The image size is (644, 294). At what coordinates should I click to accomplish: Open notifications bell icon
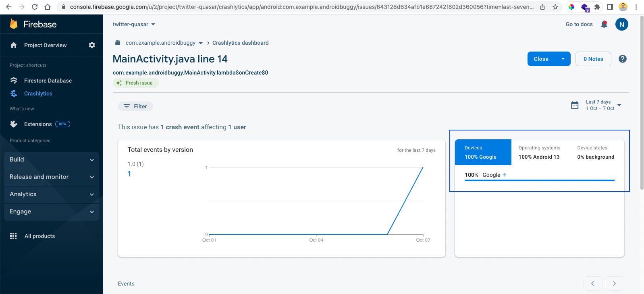pyautogui.click(x=604, y=24)
